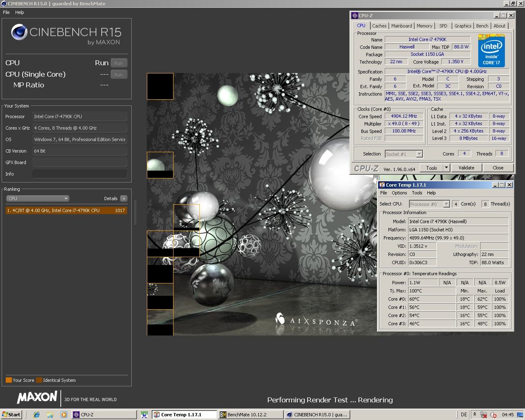Screen dimensions: 525x420
Task: Open the Options menu in Core Temp
Action: point(399,193)
